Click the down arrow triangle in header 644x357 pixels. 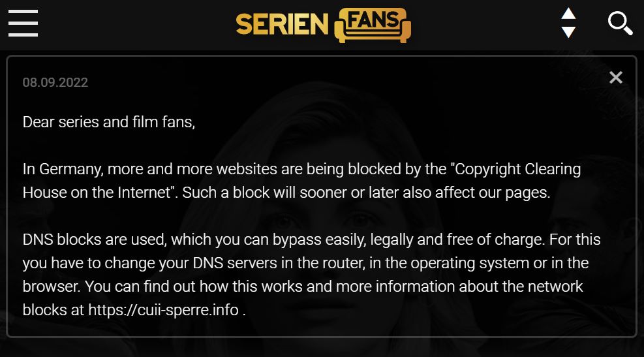pyautogui.click(x=568, y=32)
